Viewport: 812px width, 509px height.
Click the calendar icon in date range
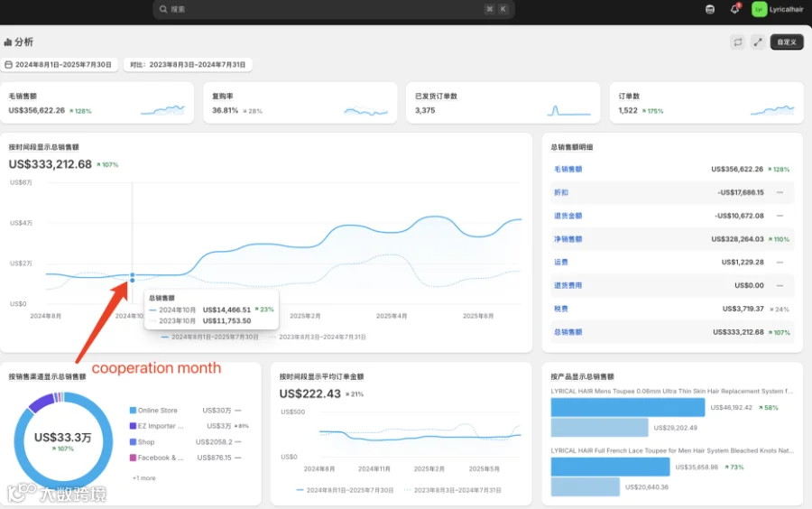point(9,65)
